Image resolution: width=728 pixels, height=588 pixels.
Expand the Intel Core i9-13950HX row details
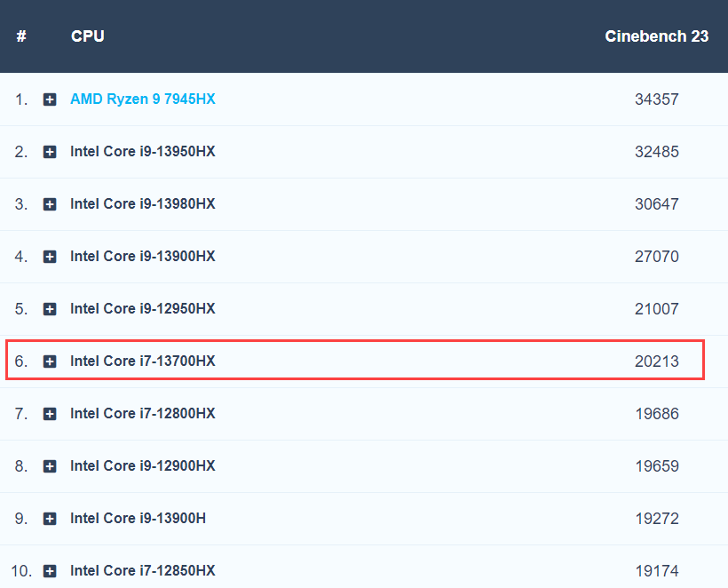50,152
